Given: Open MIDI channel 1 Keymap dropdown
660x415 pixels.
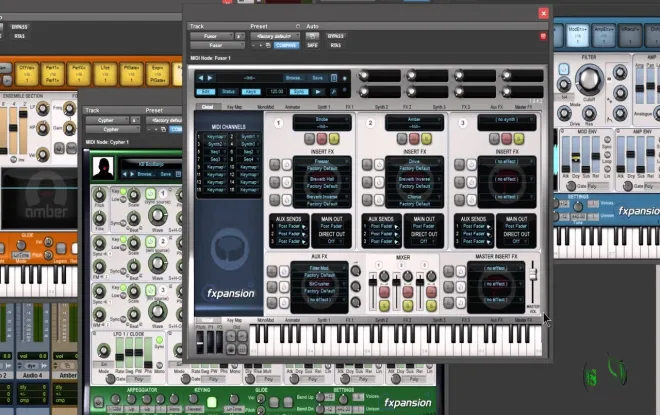Looking at the screenshot, I should 216,137.
